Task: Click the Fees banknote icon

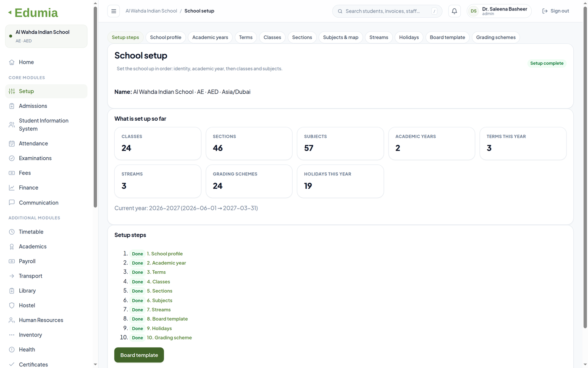Action: pos(12,173)
